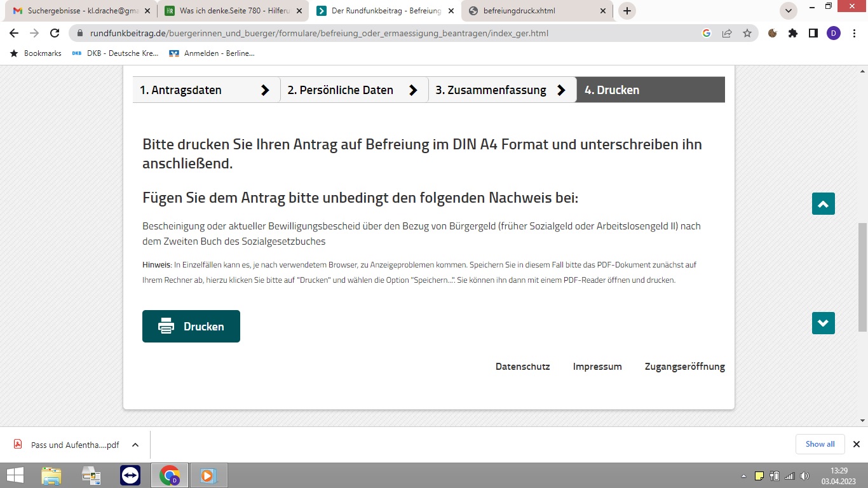
Task: Open the Datenschutz link
Action: (x=522, y=367)
